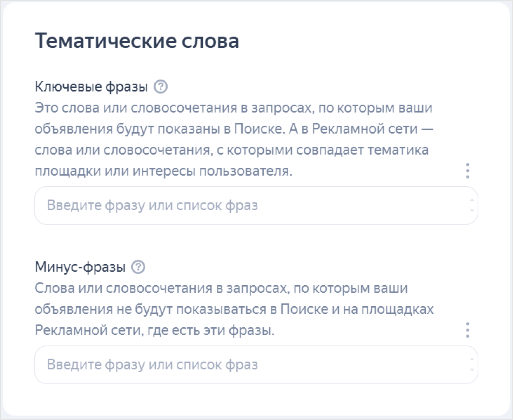
Task: Click the down arrow in key phrases field
Action: [x=472, y=210]
